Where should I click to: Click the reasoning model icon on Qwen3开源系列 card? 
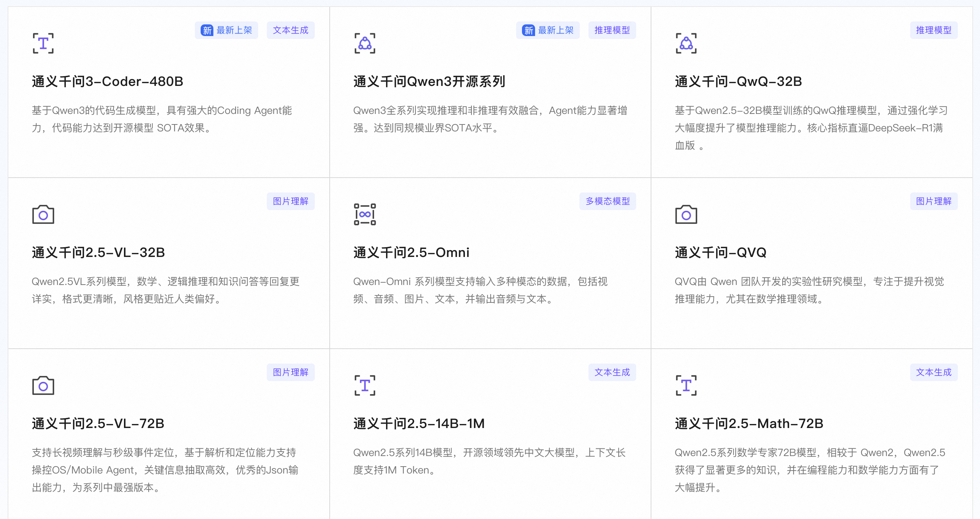pyautogui.click(x=365, y=43)
